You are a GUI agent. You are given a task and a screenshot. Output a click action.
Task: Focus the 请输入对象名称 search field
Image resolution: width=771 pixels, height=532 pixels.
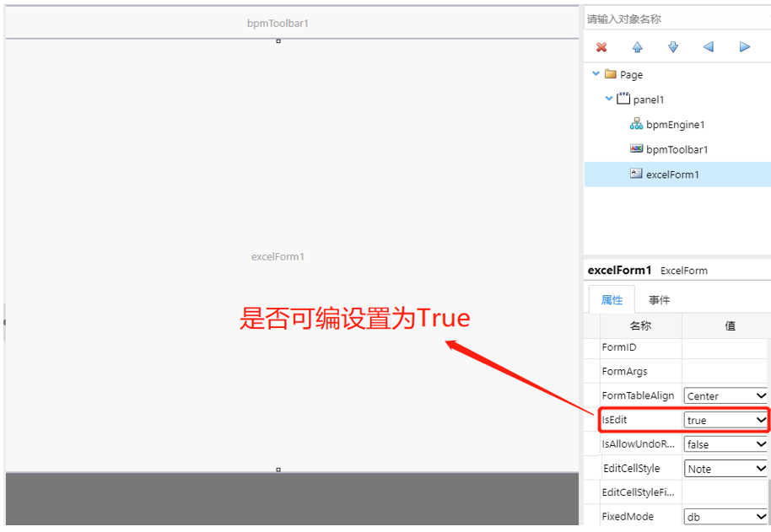point(677,19)
